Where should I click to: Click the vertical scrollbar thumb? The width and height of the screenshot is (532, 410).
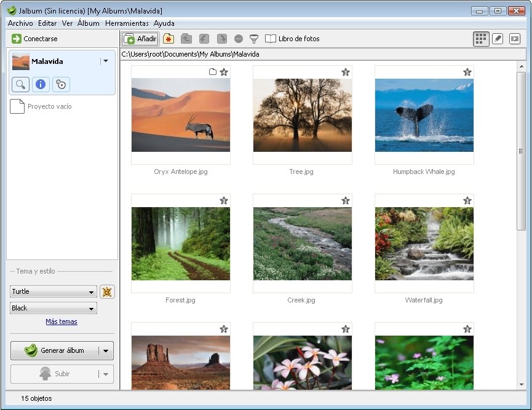click(x=521, y=151)
